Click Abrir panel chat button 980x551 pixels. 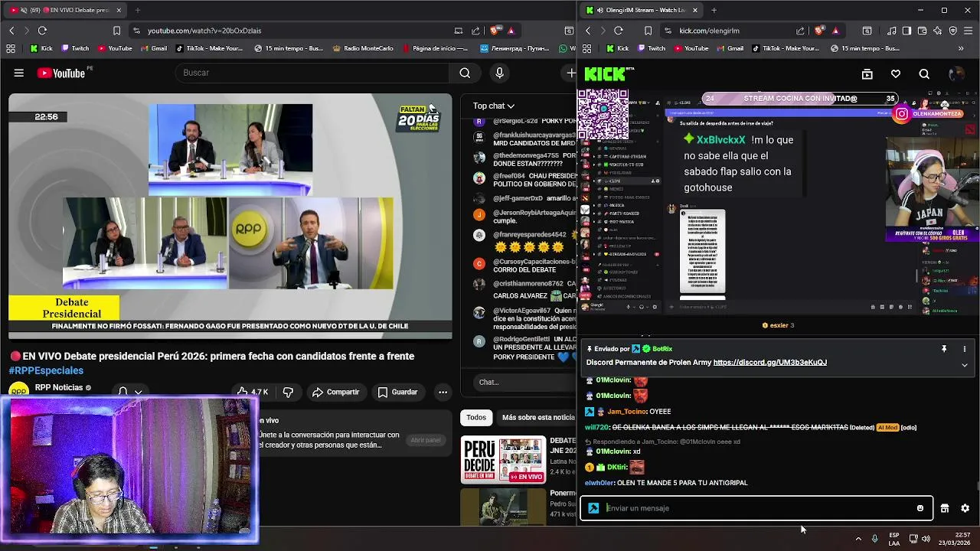426,440
